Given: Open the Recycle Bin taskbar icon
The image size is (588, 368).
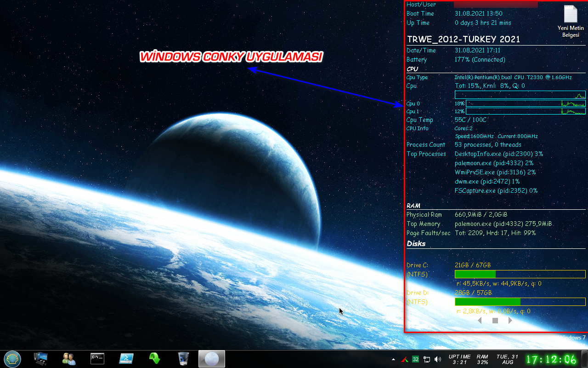Looking at the screenshot, I should tap(183, 358).
